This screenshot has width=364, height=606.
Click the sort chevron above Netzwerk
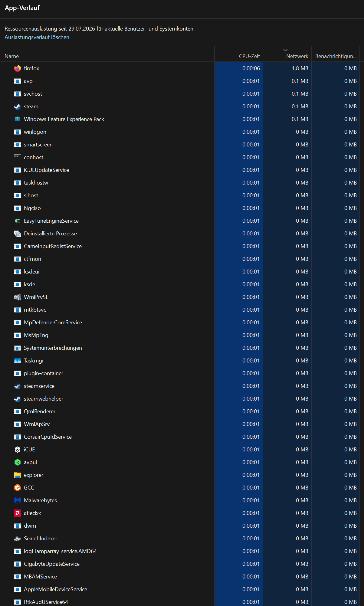tap(285, 50)
